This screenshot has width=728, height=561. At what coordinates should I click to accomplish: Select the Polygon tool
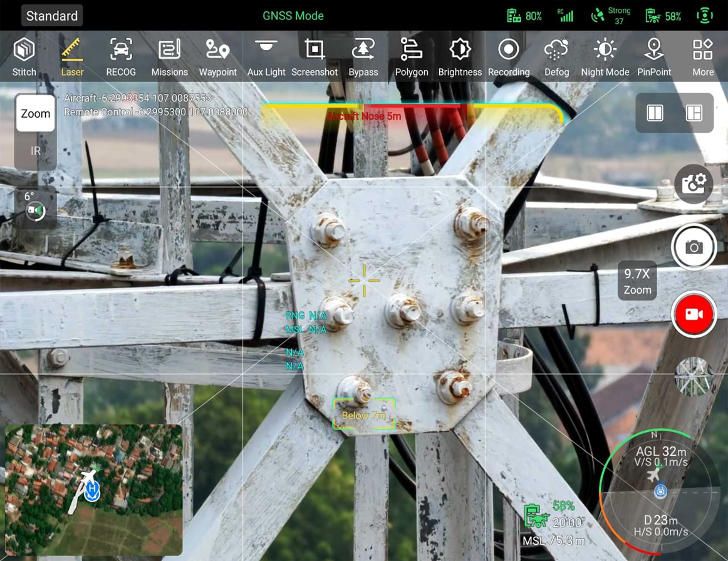(x=412, y=57)
